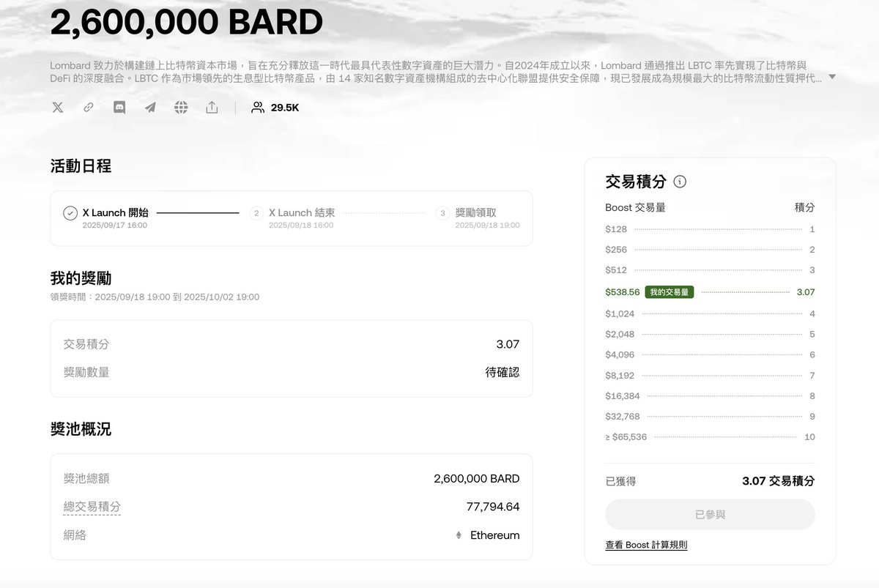
Task: Open 查看 Boost 計算規則 link
Action: pos(646,545)
